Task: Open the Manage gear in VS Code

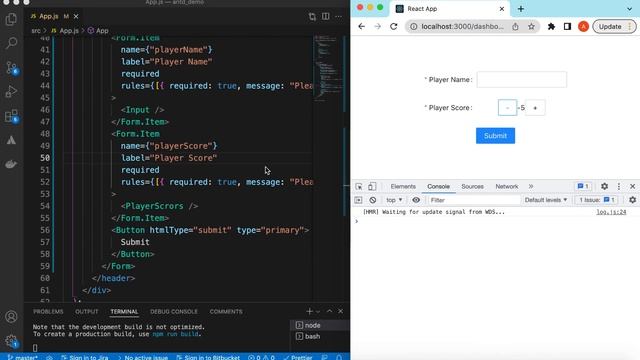Action: (x=11, y=341)
